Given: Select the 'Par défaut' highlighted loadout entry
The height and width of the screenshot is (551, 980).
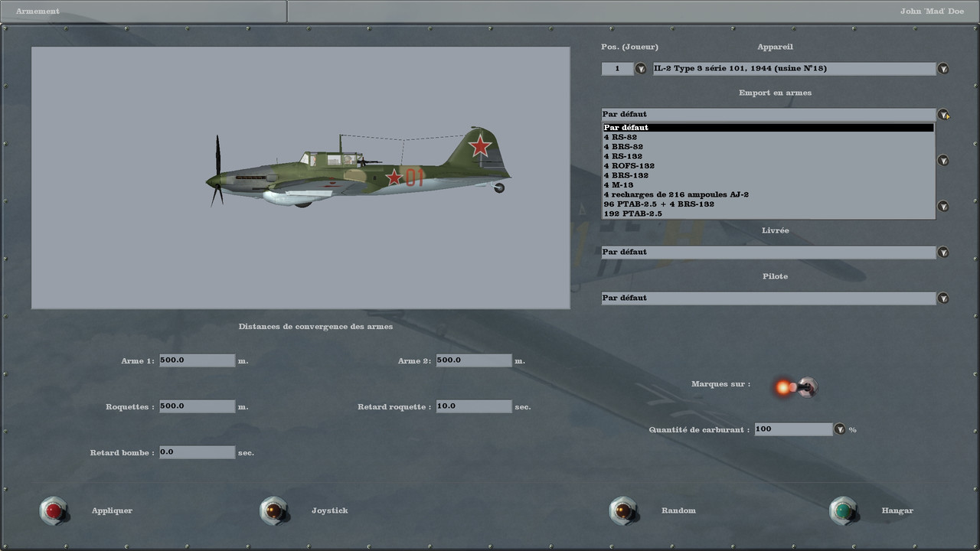Looking at the screenshot, I should pos(768,128).
